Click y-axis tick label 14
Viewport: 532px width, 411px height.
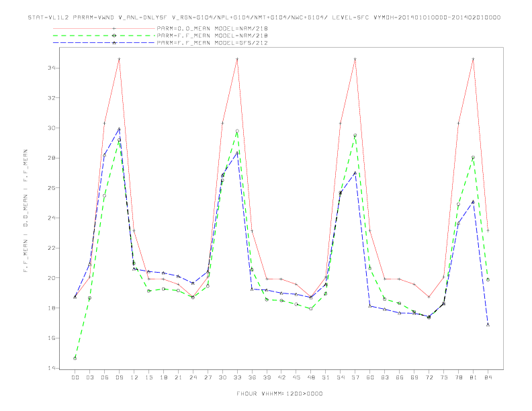tap(52, 368)
